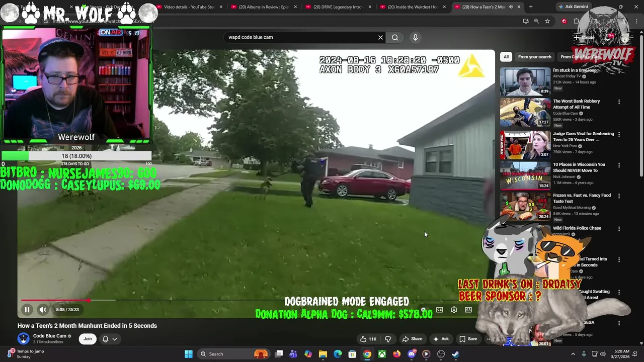Select 'From your search' chip
The width and height of the screenshot is (644, 362).
(x=534, y=57)
